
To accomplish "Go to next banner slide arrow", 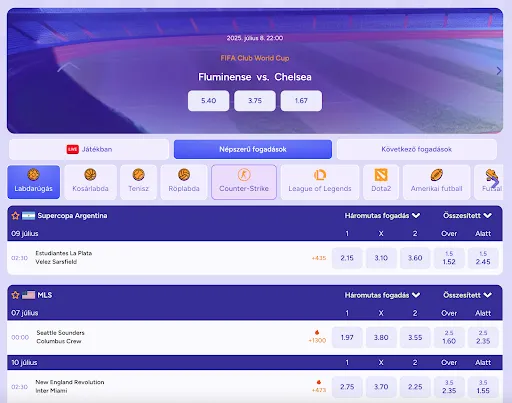I will (x=499, y=71).
